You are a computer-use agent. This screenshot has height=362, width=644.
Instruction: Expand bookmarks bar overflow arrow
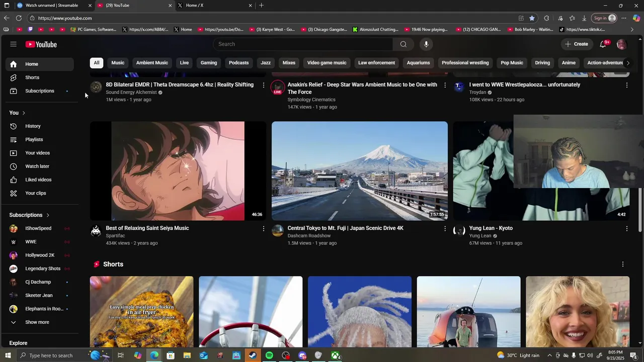632,30
